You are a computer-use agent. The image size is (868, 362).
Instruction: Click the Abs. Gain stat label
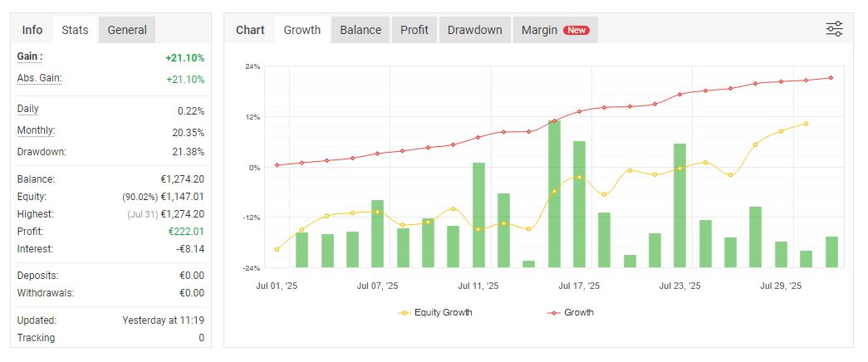coord(40,78)
